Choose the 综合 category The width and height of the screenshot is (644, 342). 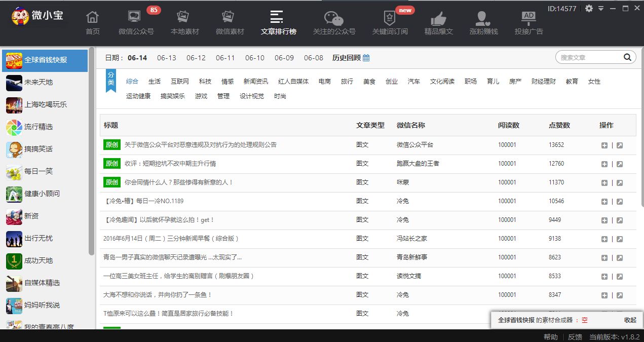pyautogui.click(x=132, y=82)
